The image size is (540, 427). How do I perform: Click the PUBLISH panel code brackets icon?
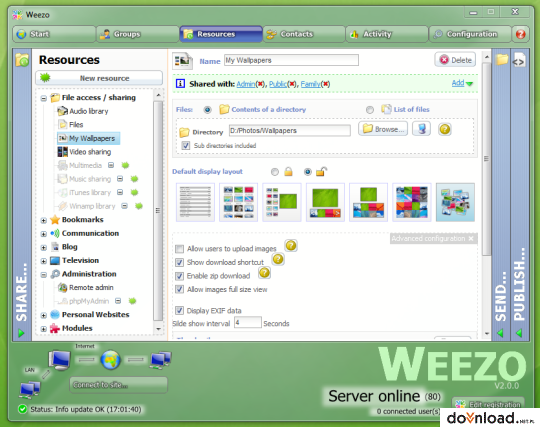(x=518, y=62)
